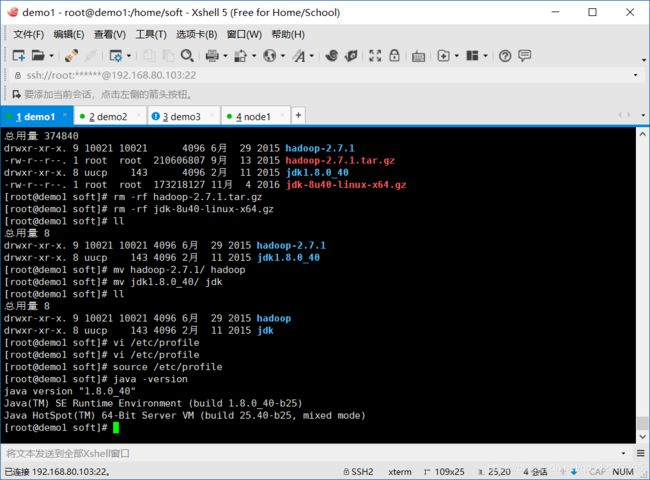Click the Find (magnifier) icon
Image resolution: width=650 pixels, height=480 pixels.
pyautogui.click(x=187, y=56)
